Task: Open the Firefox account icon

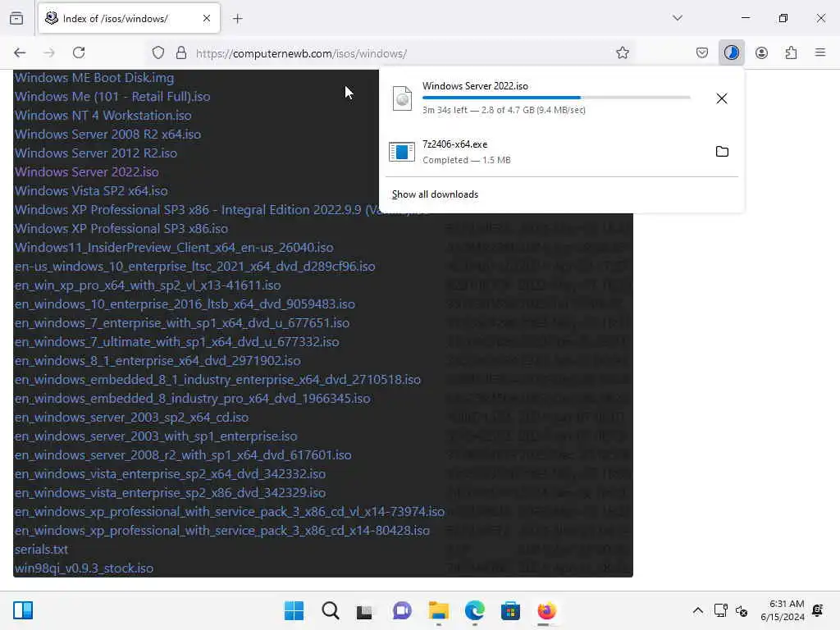Action: tap(762, 52)
